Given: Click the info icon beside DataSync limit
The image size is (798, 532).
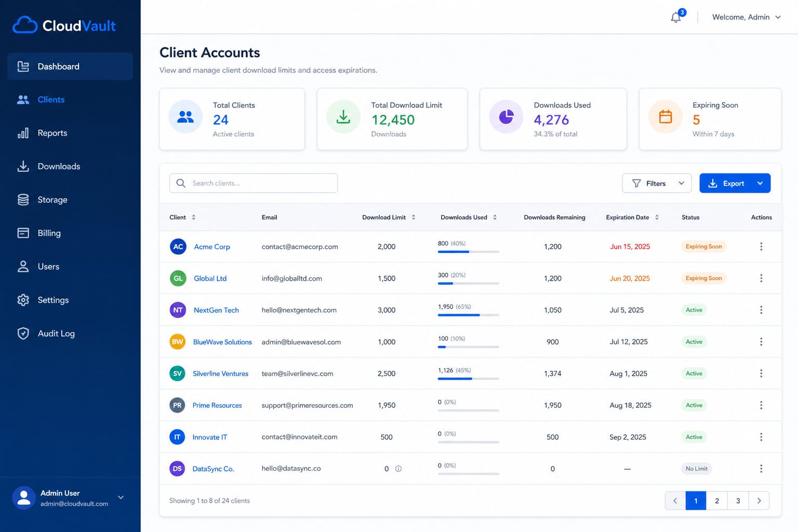Looking at the screenshot, I should pos(398,469).
